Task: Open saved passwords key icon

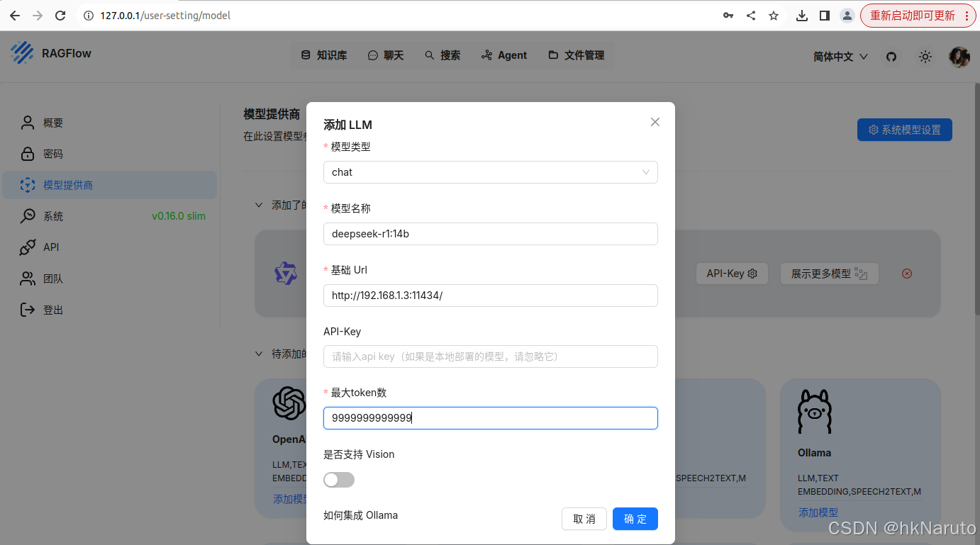Action: coord(728,16)
